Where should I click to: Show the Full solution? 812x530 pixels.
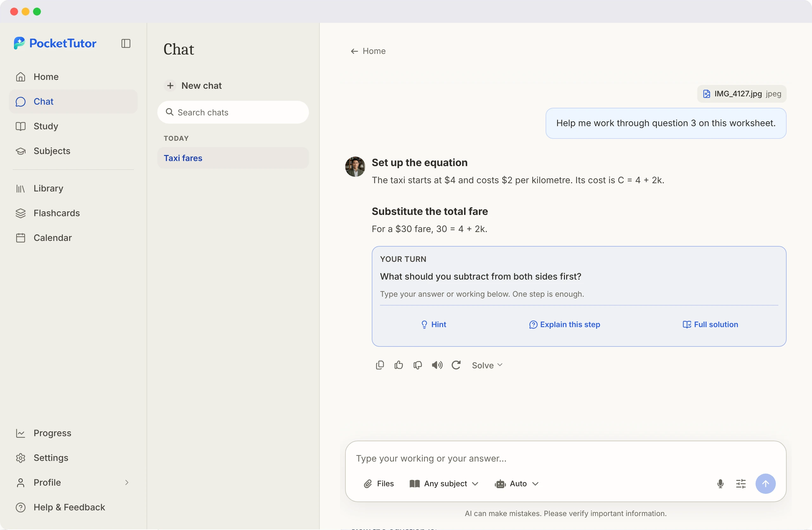[x=710, y=324]
